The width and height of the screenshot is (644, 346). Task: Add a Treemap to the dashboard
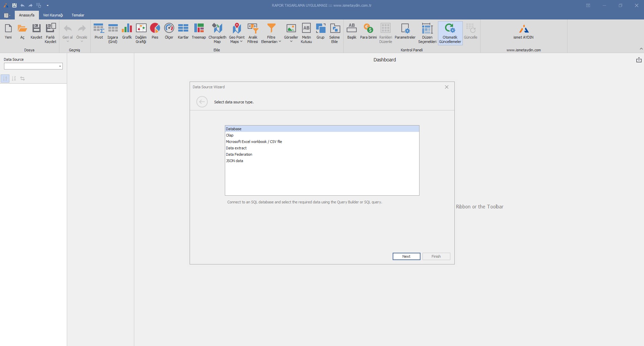[x=199, y=32]
